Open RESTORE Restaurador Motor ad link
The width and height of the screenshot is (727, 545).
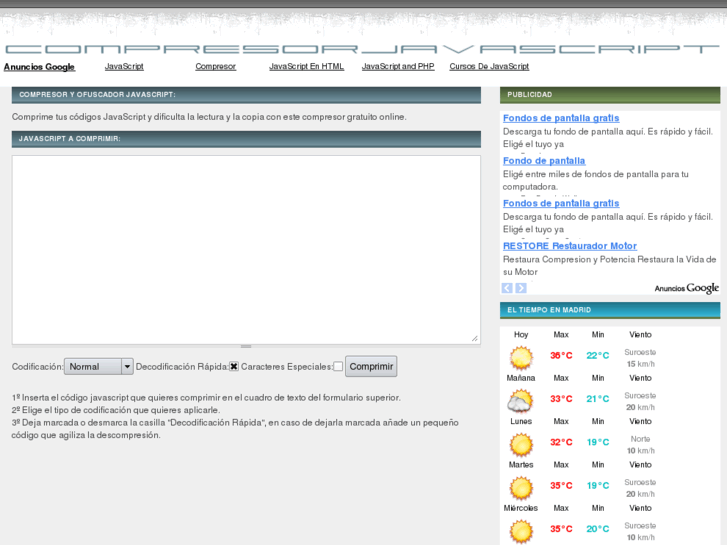coord(570,246)
